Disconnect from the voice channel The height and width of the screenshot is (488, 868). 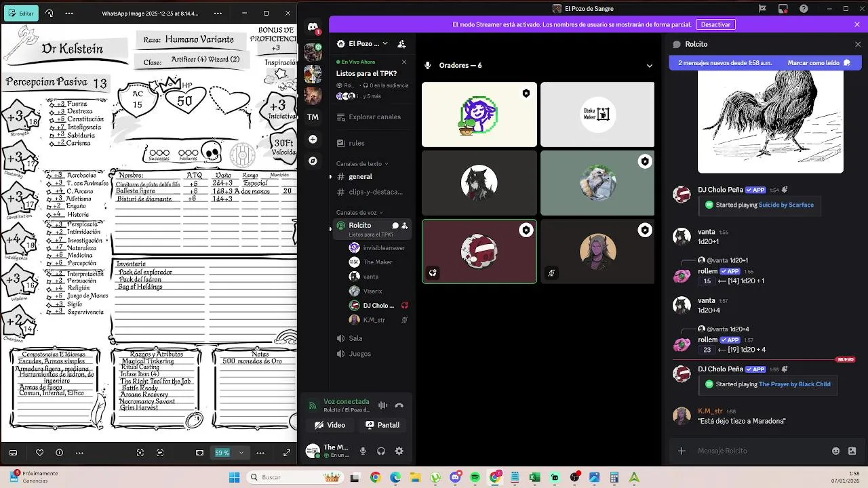click(x=399, y=405)
